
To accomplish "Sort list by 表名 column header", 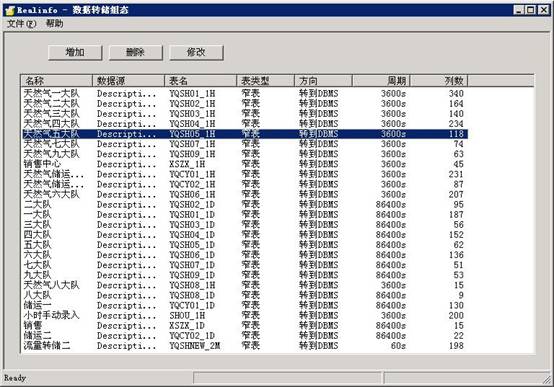I will [200, 81].
